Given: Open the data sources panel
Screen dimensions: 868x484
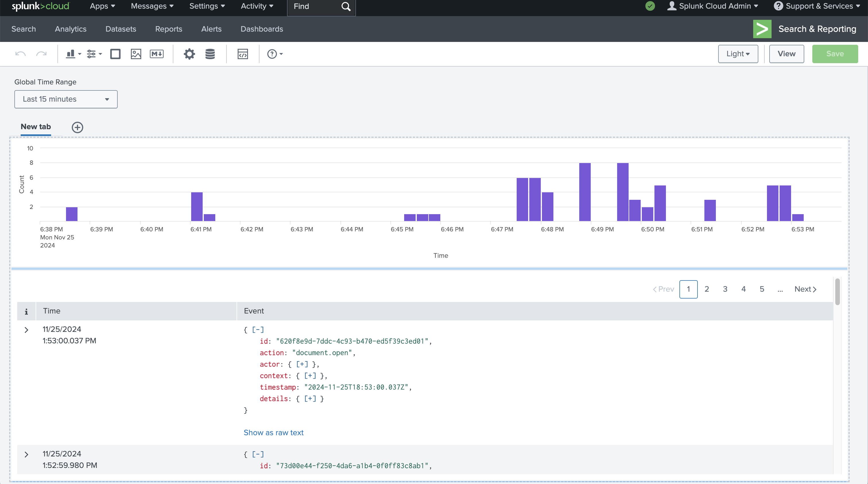Looking at the screenshot, I should (210, 54).
